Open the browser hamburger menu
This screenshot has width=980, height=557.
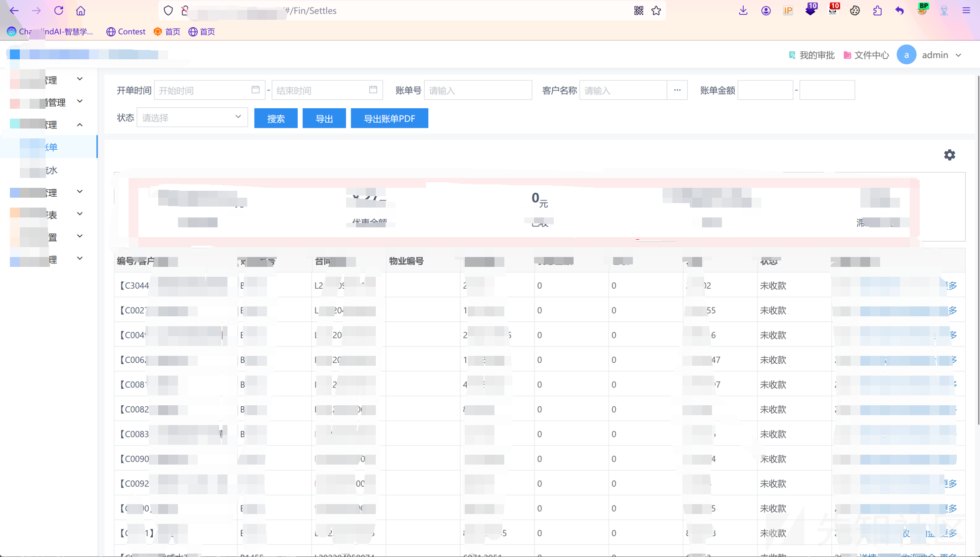(x=966, y=10)
